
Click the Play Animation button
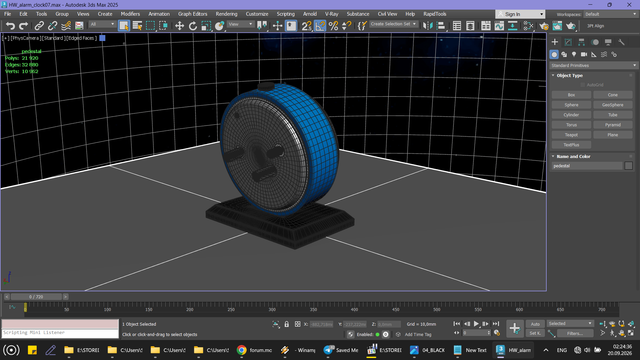[476, 324]
